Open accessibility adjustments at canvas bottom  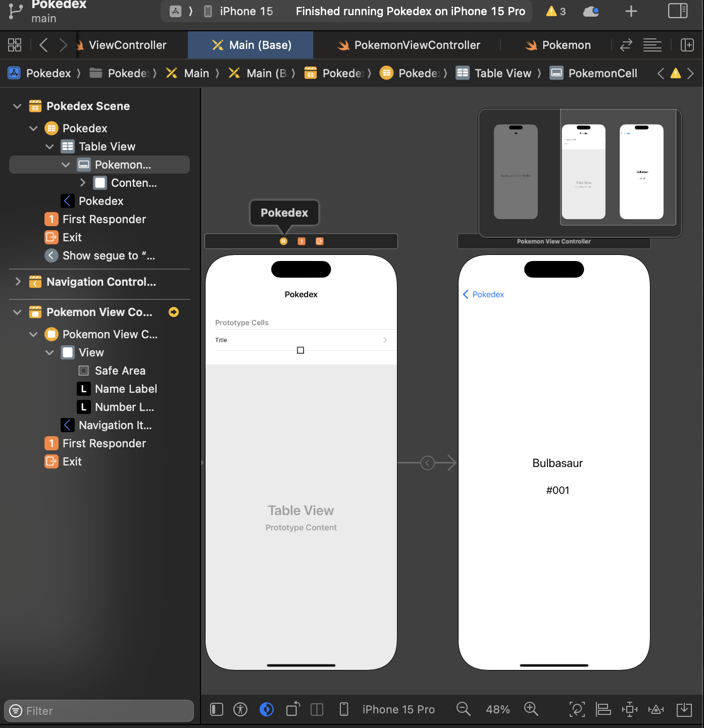[x=240, y=709]
